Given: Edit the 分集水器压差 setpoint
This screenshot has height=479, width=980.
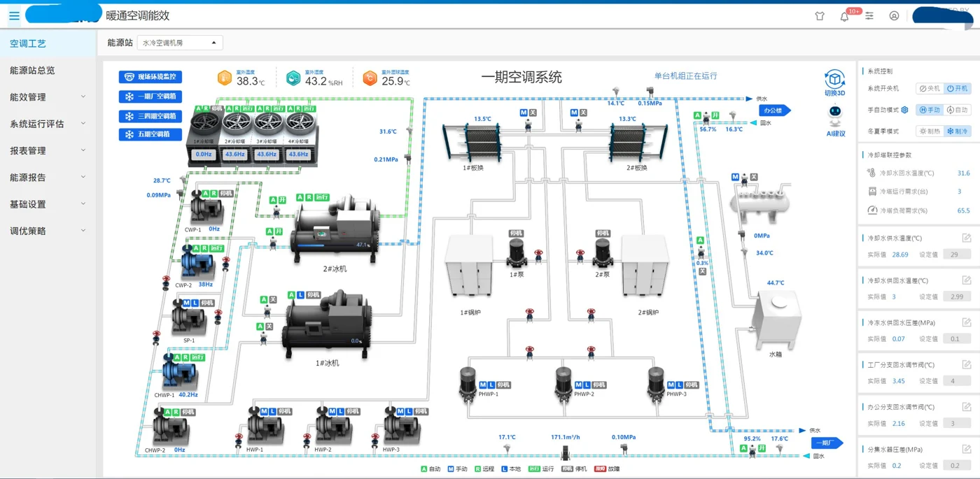Looking at the screenshot, I should pos(967,448).
